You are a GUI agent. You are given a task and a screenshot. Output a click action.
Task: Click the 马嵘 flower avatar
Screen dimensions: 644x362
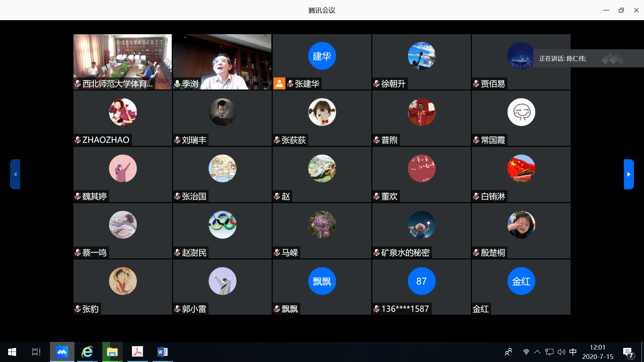coord(322,225)
